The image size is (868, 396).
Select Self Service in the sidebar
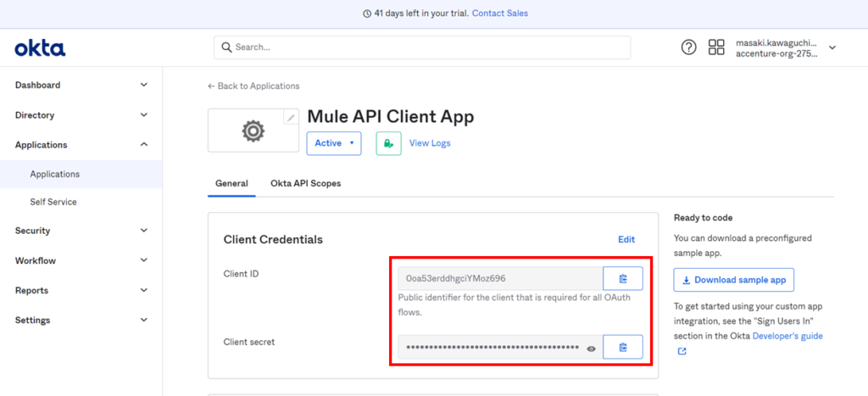53,202
